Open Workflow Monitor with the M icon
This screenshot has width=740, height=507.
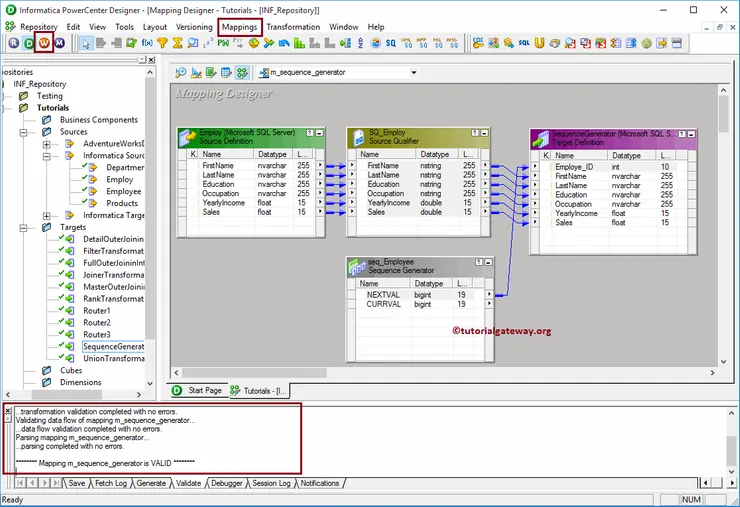[x=59, y=43]
